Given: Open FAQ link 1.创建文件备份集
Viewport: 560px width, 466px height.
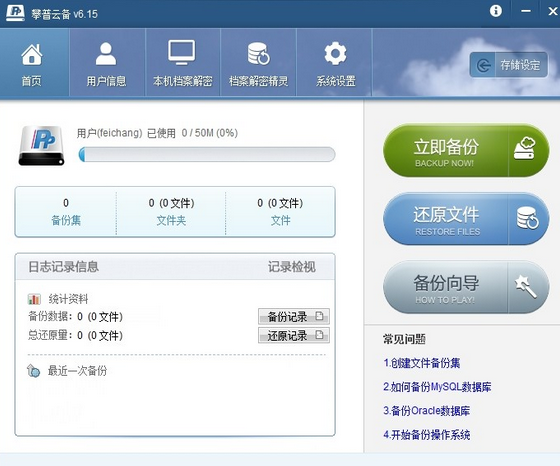Looking at the screenshot, I should click(421, 363).
